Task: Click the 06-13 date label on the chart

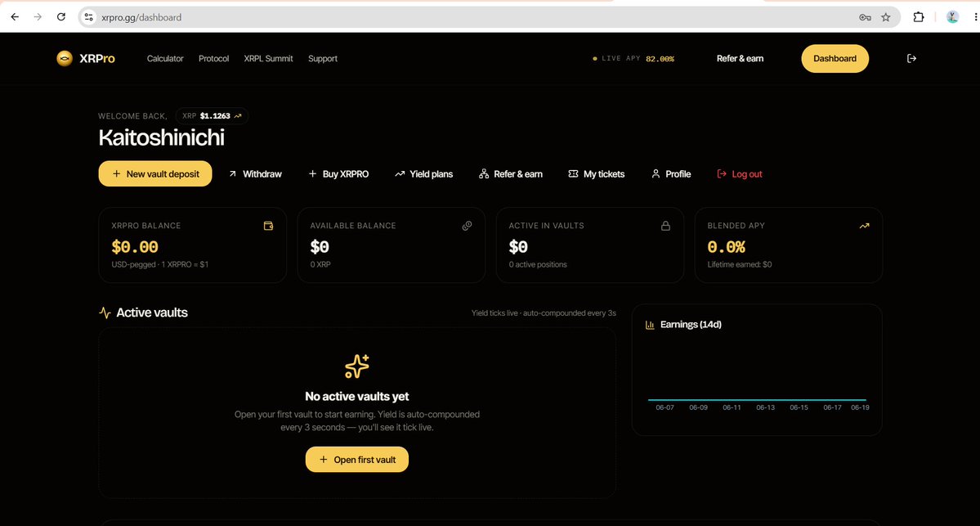Action: [x=765, y=407]
